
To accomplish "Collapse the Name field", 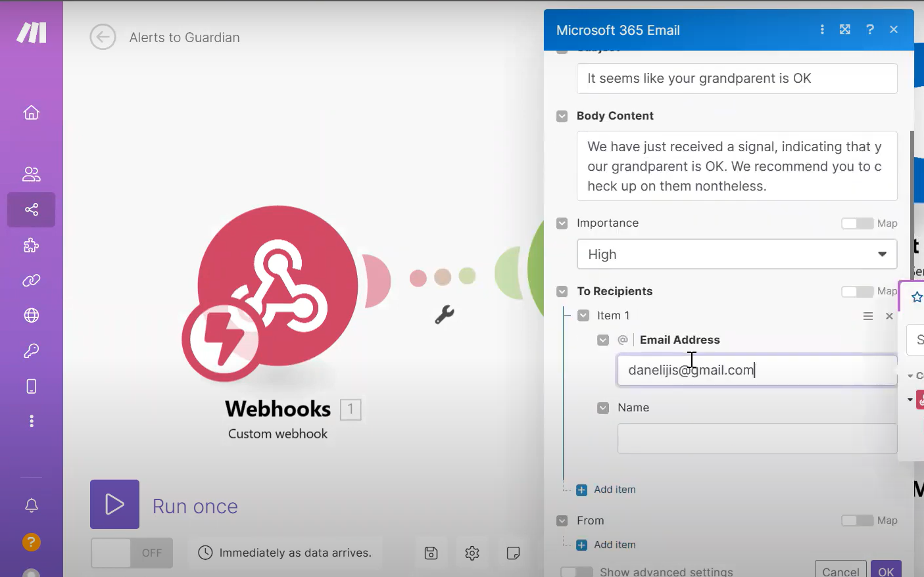I will point(603,408).
